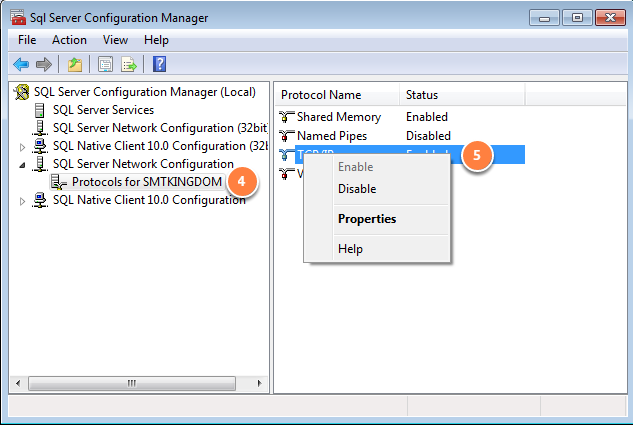Click the Export List toolbar icon
The height and width of the screenshot is (425, 633).
coord(129,64)
